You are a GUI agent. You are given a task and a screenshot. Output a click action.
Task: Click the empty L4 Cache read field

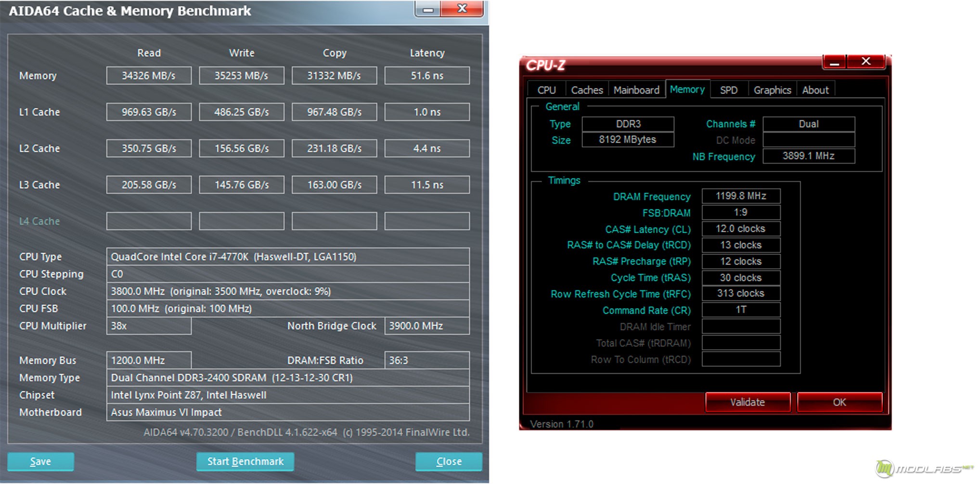[149, 221]
